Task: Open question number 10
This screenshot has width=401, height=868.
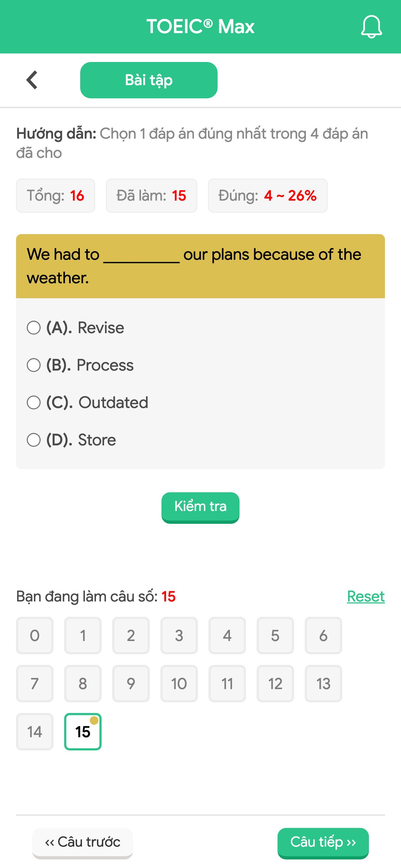Action: (x=179, y=683)
